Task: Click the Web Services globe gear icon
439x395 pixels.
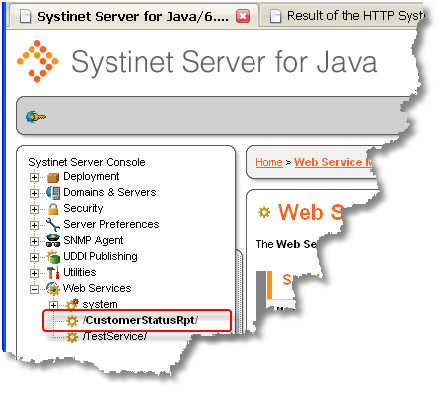Action: [53, 289]
